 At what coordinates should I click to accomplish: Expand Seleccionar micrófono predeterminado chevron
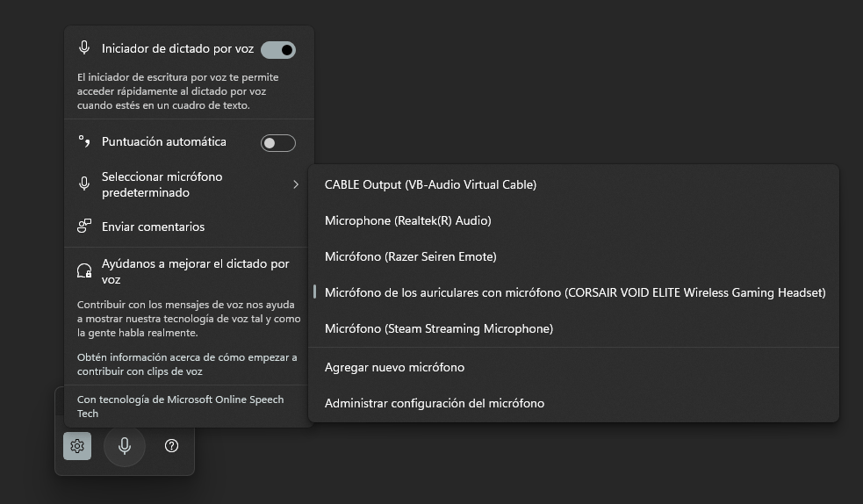(x=296, y=184)
